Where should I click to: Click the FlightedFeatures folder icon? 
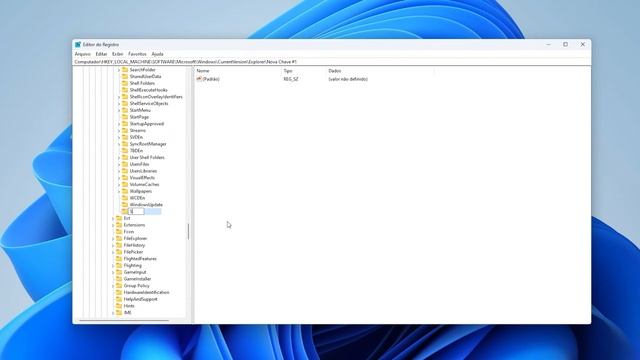(119, 258)
